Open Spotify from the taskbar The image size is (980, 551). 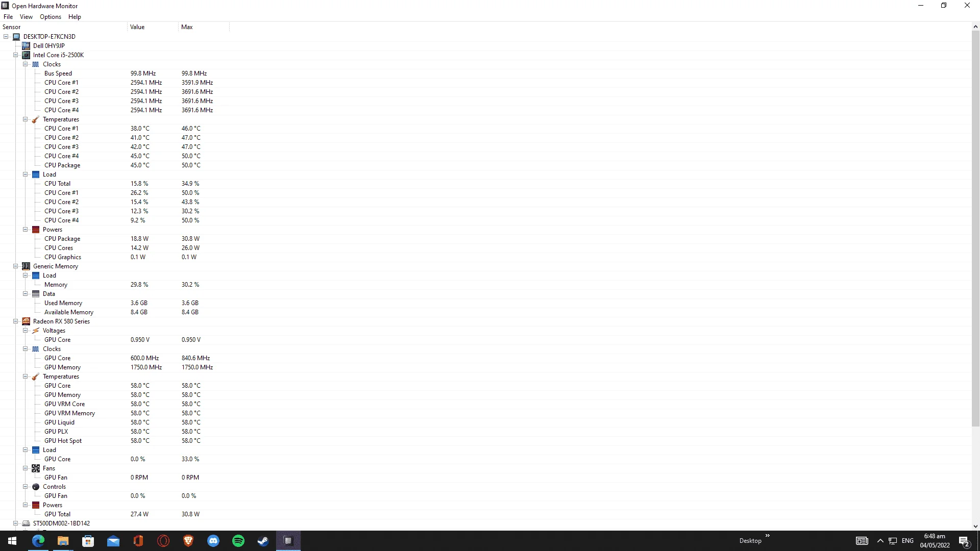tap(238, 541)
